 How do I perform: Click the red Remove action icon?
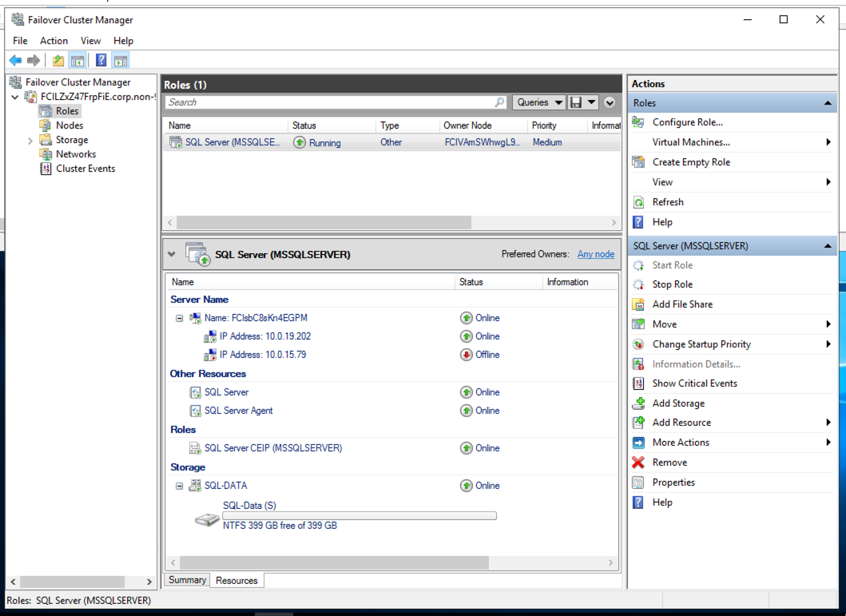(639, 463)
